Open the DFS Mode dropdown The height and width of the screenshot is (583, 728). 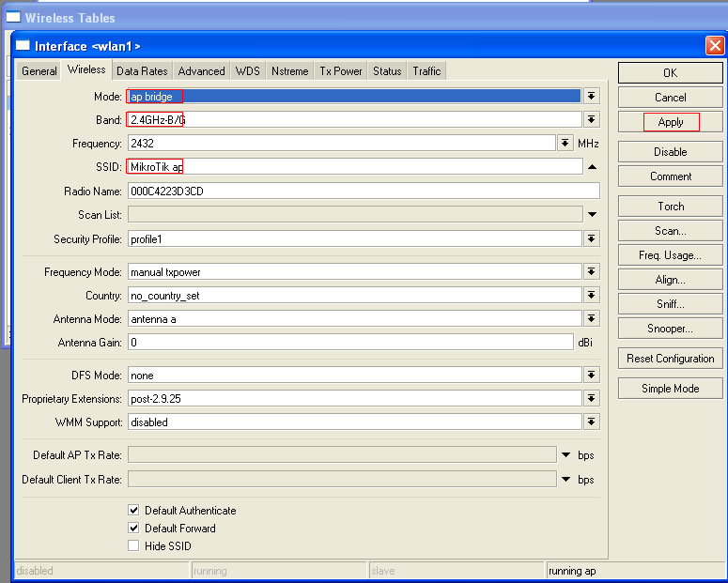click(591, 375)
